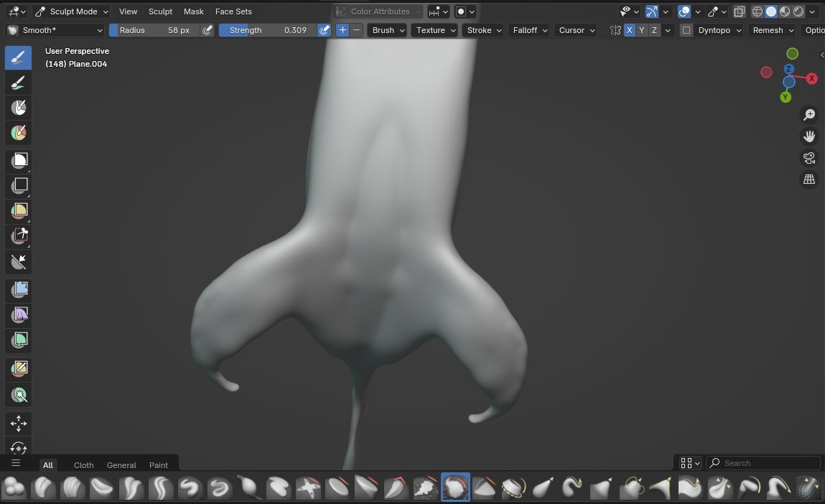Select the Face Sets tool
825x504 pixels.
tap(18, 132)
